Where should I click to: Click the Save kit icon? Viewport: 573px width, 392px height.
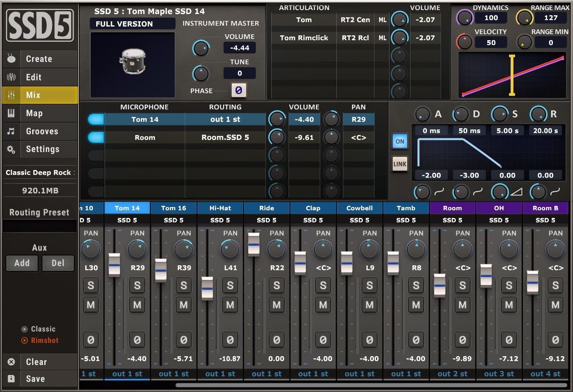tap(11, 378)
